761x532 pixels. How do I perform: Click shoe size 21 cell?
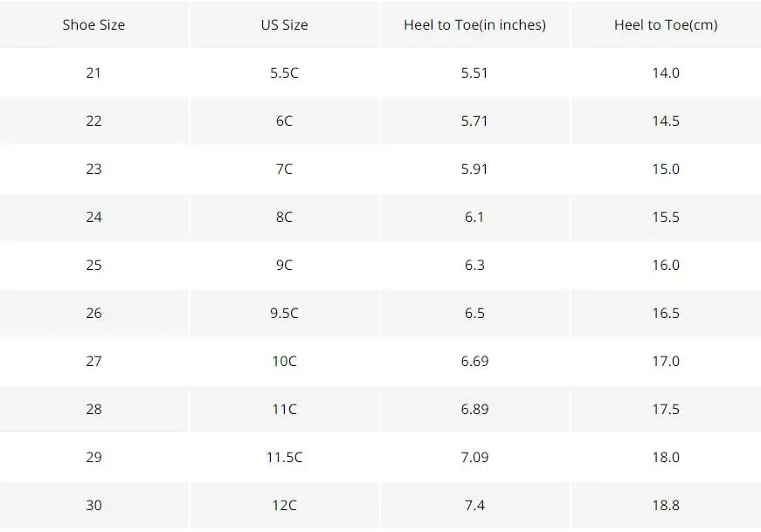coord(93,73)
